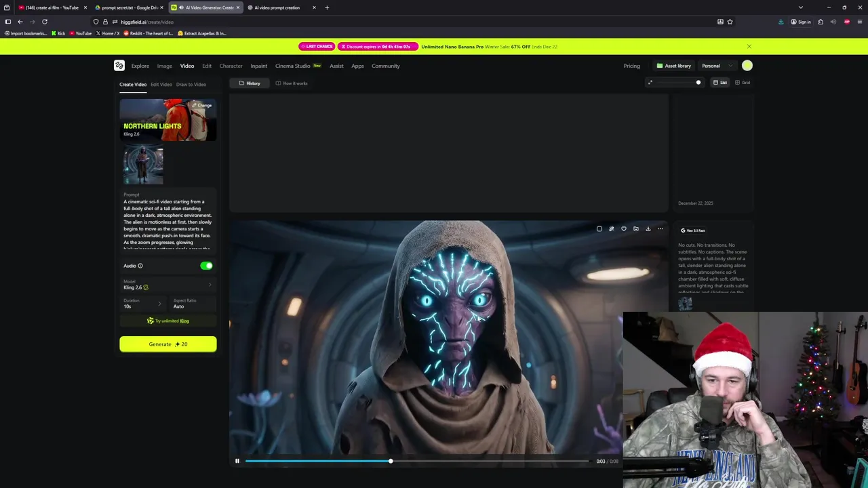Open the Pricing page
The width and height of the screenshot is (868, 488).
pos(631,66)
